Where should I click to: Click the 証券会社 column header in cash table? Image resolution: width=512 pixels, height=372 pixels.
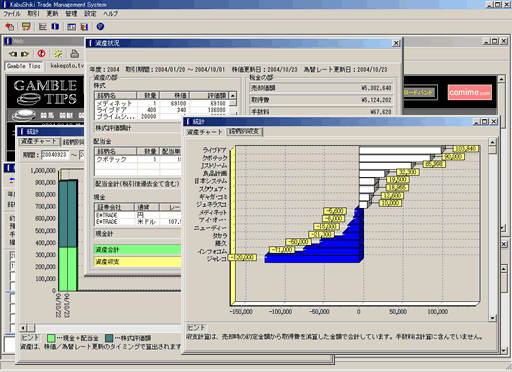114,207
